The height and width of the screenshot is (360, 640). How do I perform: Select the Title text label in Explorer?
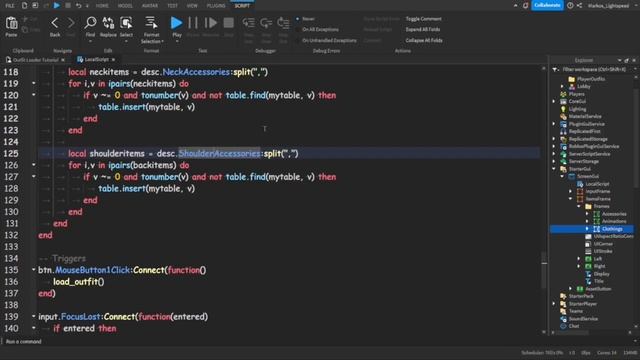[598, 281]
